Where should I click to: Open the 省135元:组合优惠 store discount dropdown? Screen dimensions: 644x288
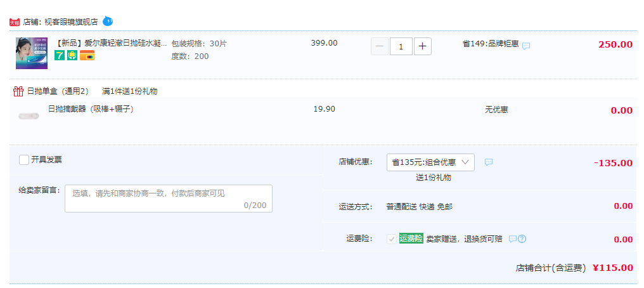[430, 162]
